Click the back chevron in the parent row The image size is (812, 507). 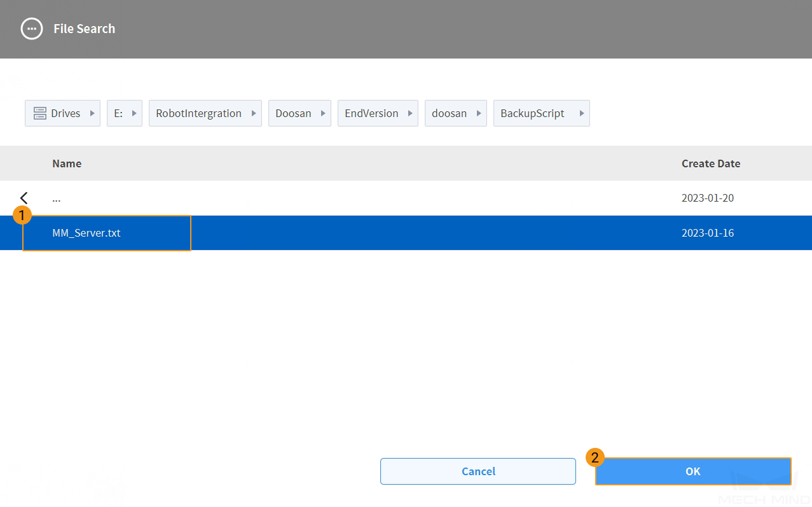click(24, 198)
